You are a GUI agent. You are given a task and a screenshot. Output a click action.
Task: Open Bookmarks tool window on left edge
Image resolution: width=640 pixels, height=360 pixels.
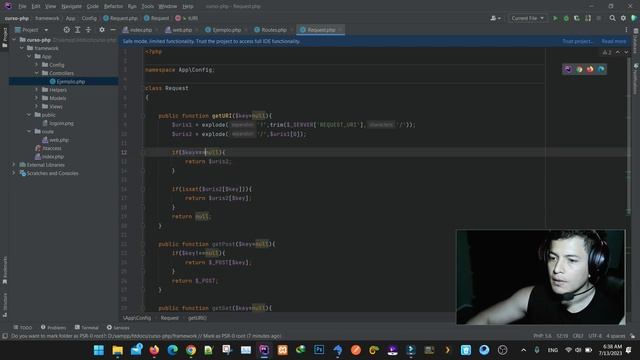point(5,271)
